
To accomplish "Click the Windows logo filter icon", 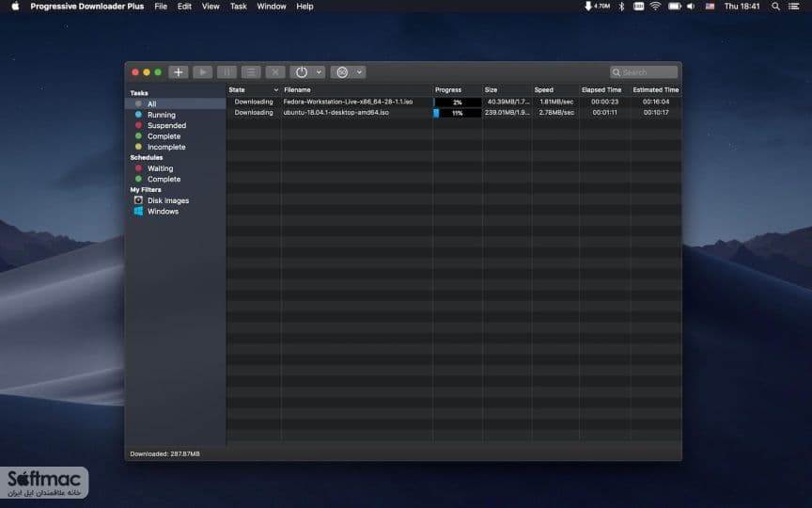I will pyautogui.click(x=138, y=211).
